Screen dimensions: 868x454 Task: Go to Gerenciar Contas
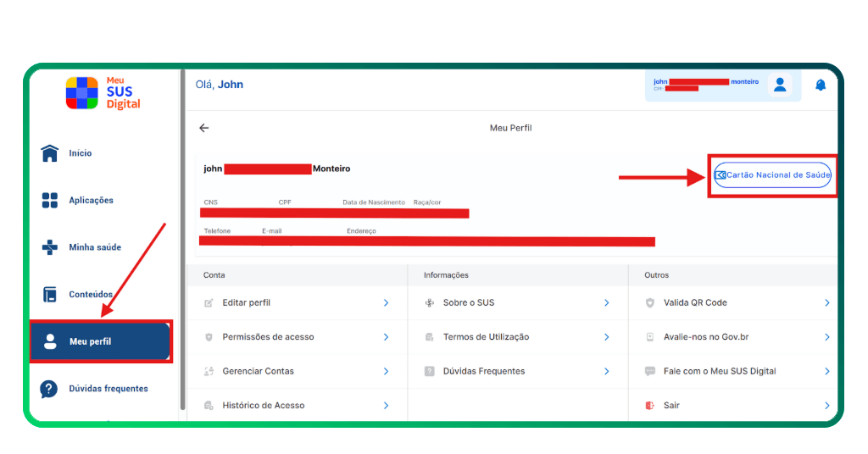click(258, 371)
